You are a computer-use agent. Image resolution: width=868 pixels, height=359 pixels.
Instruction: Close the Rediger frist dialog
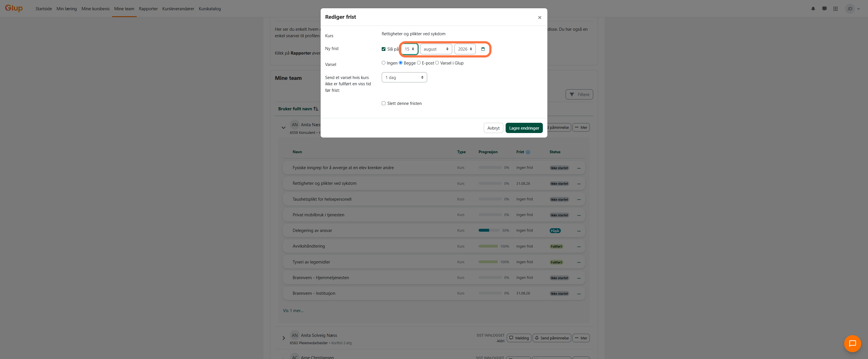539,18
